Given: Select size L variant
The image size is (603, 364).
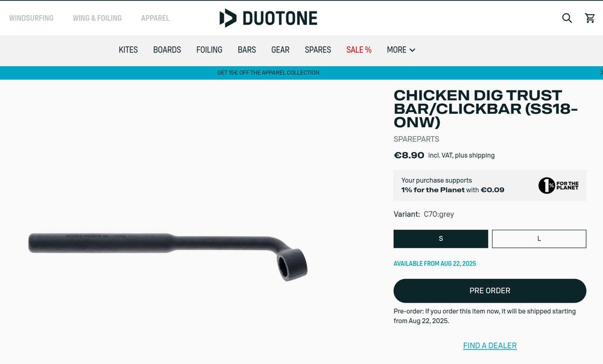Looking at the screenshot, I should click(x=538, y=239).
